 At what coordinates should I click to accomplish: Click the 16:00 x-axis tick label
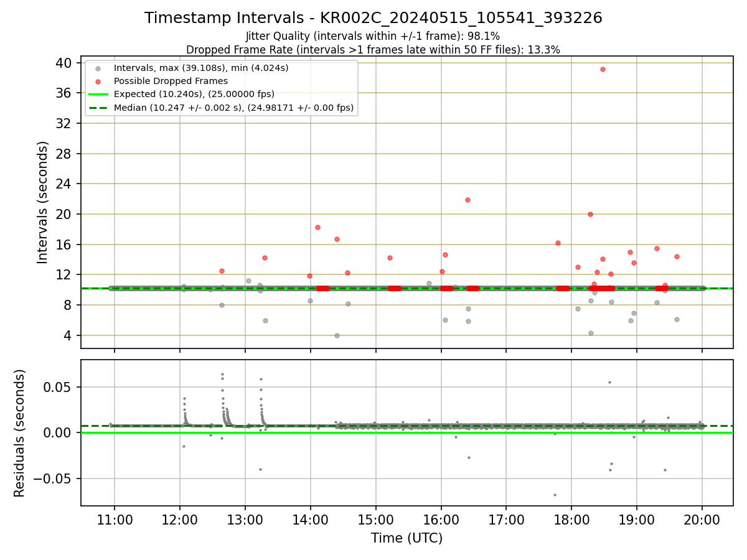(x=441, y=520)
